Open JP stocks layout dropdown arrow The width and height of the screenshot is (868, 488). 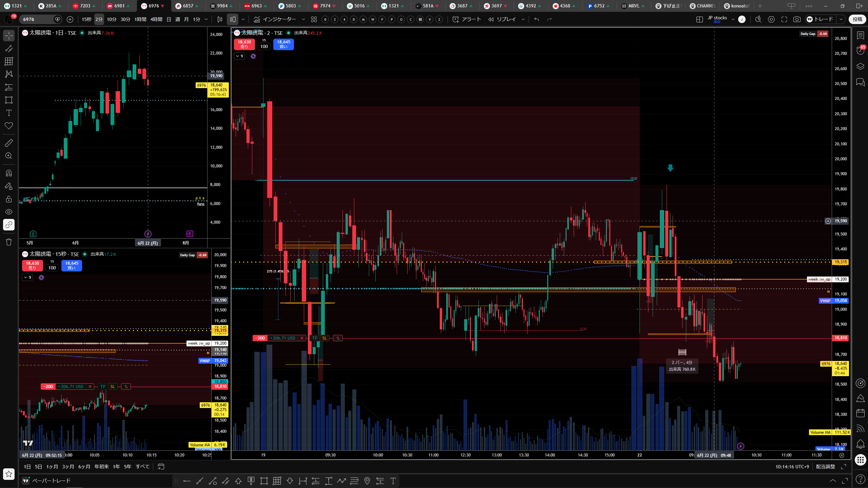[733, 19]
